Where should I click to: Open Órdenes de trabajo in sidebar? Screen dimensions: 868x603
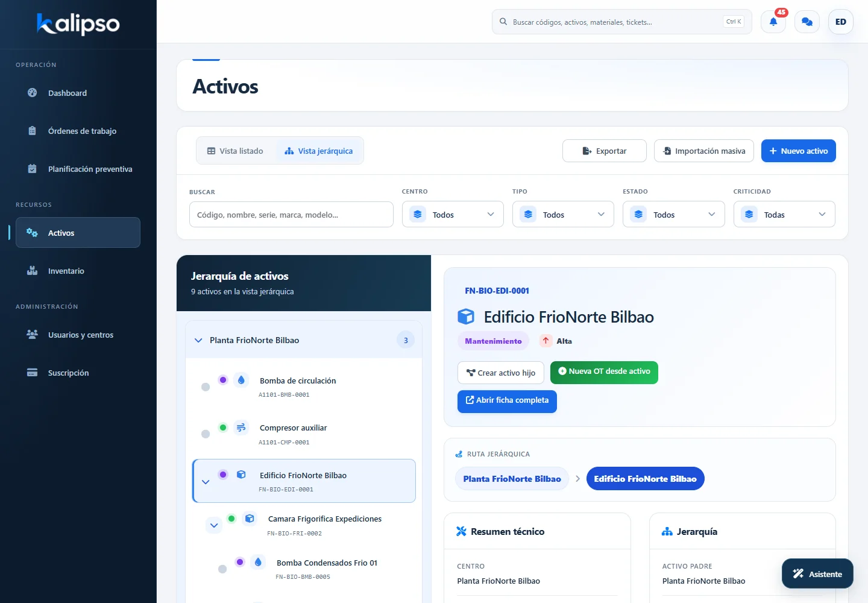pyautogui.click(x=78, y=131)
